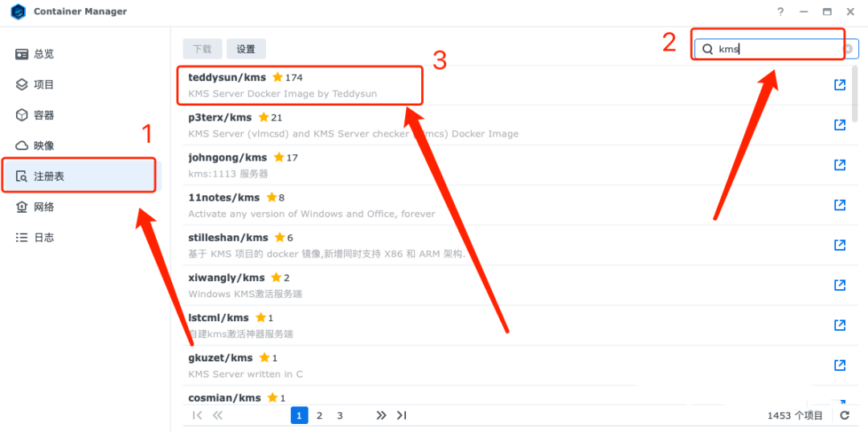Go to the previous results page

218,415
